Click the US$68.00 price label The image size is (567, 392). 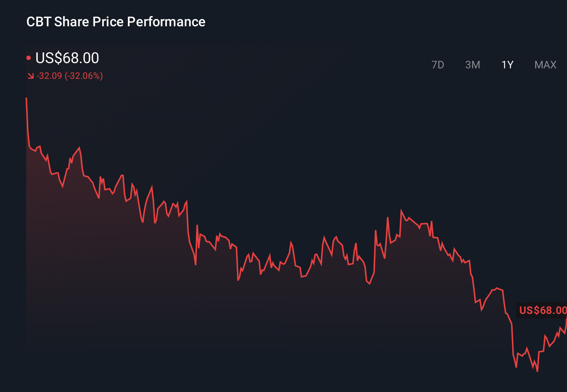click(x=67, y=58)
